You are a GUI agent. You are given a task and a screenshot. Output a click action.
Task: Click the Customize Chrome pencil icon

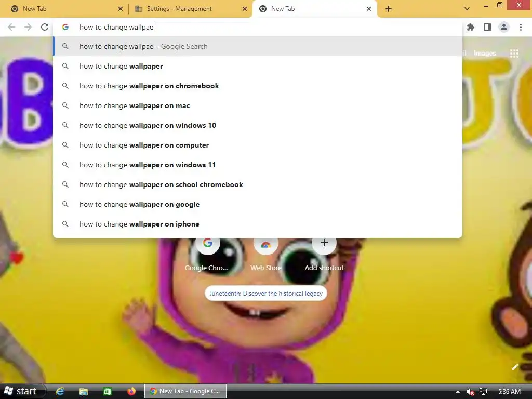(515, 367)
